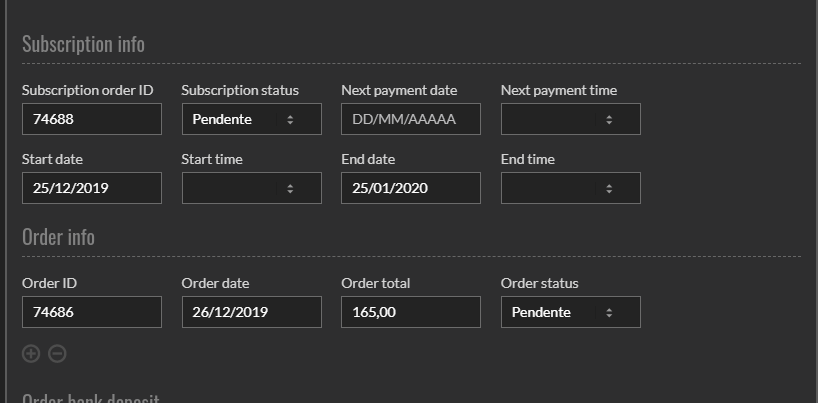This screenshot has height=403, width=818.
Task: Click the minus icon to remove order
Action: (58, 353)
